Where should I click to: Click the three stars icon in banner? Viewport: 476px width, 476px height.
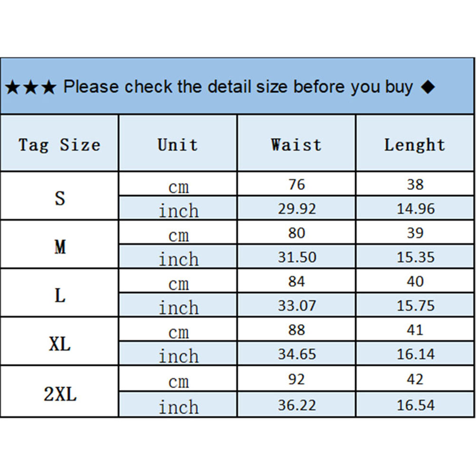tap(30, 87)
